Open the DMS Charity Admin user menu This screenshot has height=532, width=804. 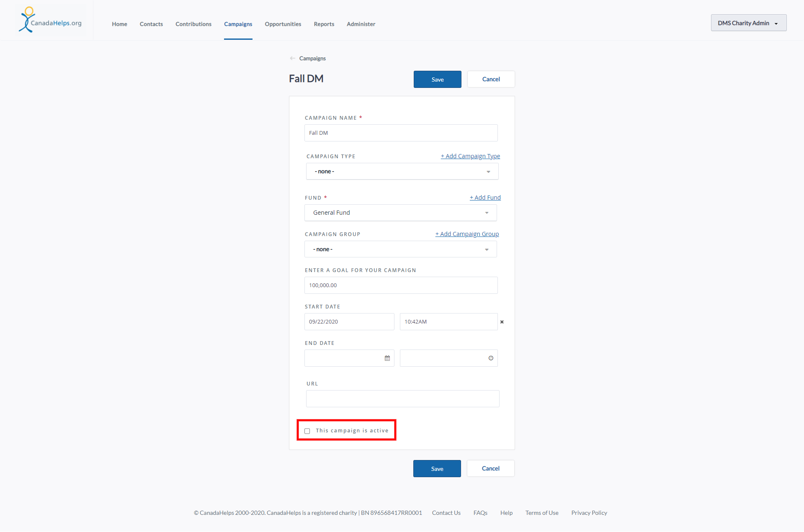[x=749, y=23]
